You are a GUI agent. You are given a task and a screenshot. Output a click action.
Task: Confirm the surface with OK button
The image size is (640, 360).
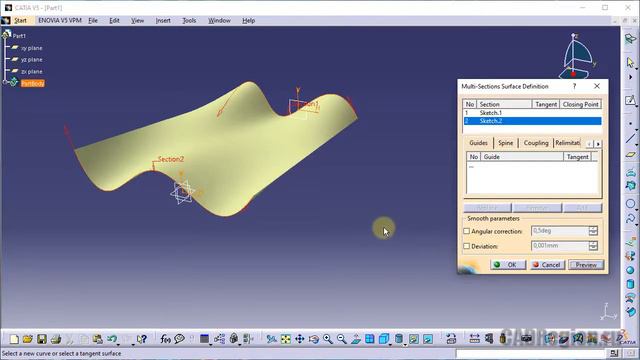pos(507,265)
